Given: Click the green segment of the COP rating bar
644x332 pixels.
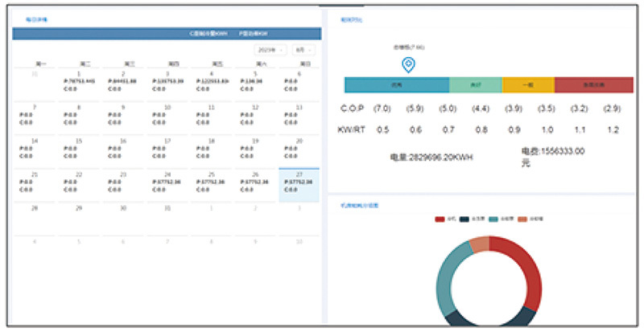Looking at the screenshot, I should tap(475, 85).
